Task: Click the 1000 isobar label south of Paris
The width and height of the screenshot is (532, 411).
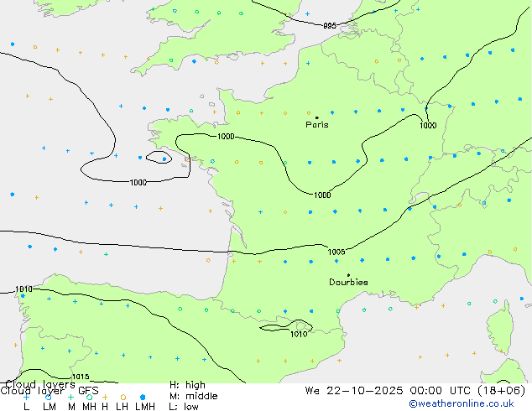Action: coord(322,195)
